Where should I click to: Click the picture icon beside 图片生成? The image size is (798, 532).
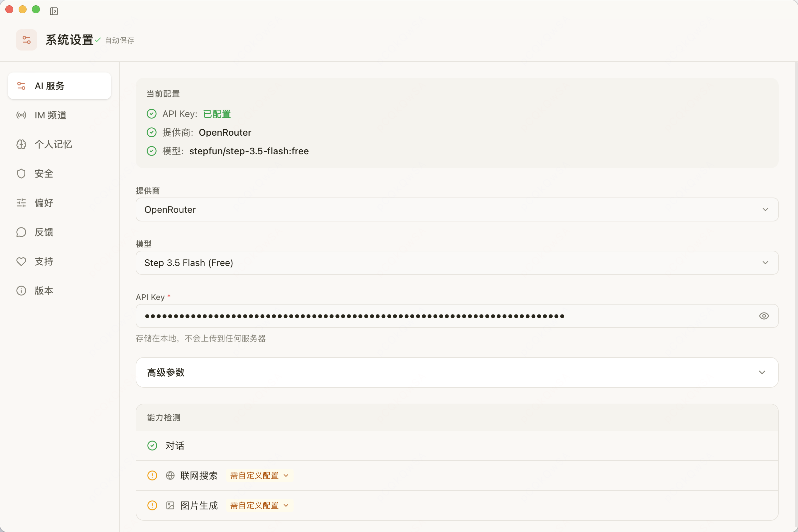click(x=170, y=505)
